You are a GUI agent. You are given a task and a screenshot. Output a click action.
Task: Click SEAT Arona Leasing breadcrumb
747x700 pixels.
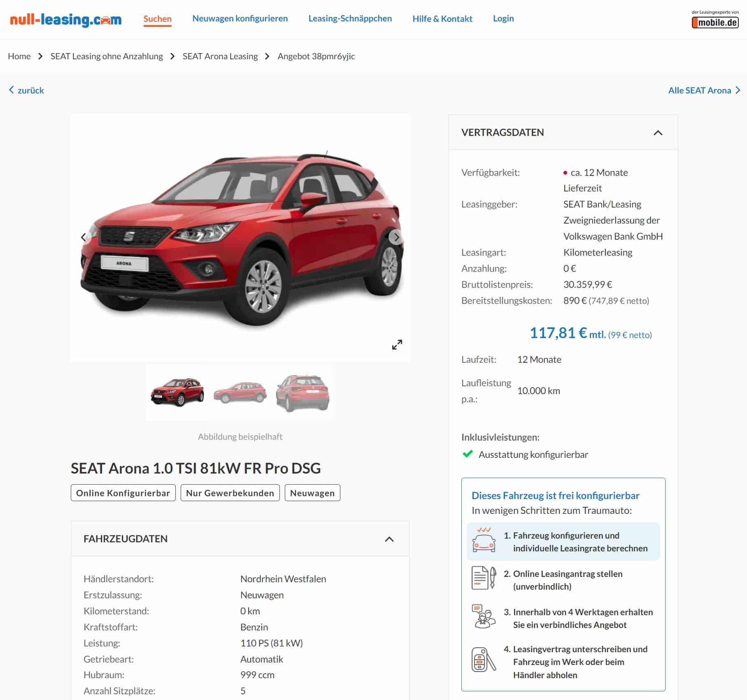click(x=220, y=56)
